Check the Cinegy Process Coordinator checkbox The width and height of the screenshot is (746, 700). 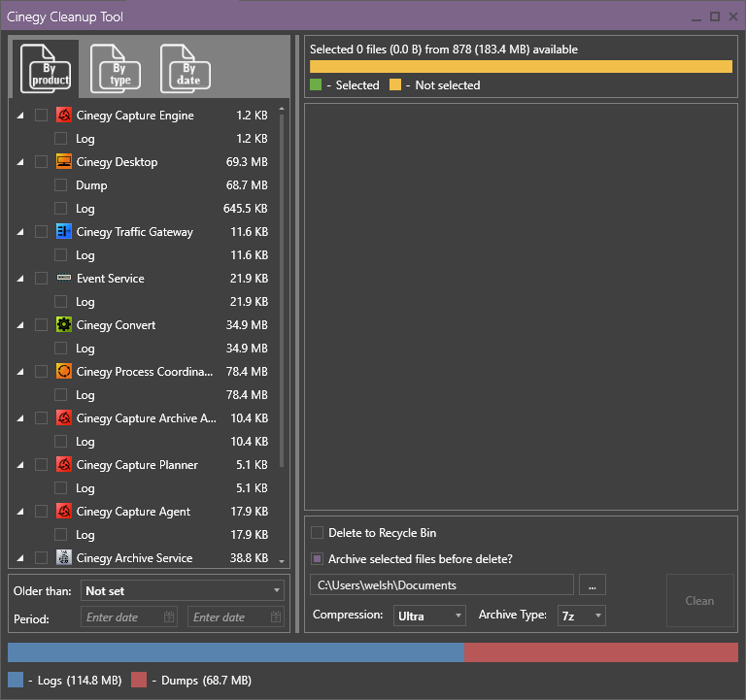click(42, 372)
